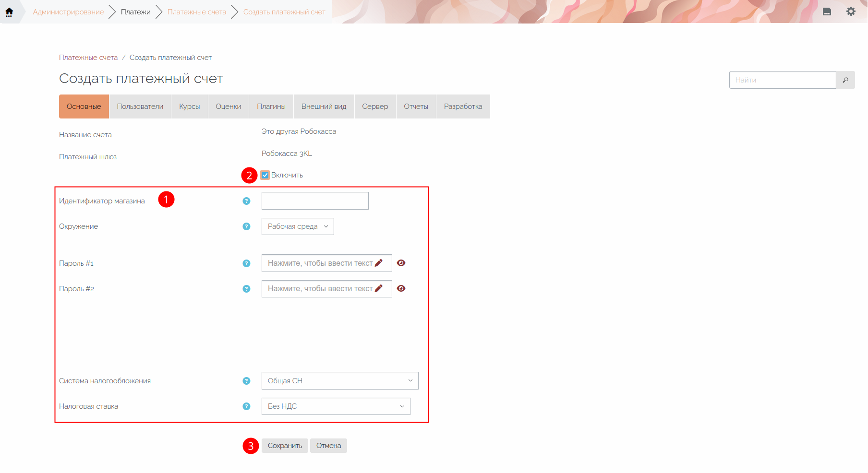The height and width of the screenshot is (473, 868).
Task: Show help for Система налогообложения
Action: (246, 381)
